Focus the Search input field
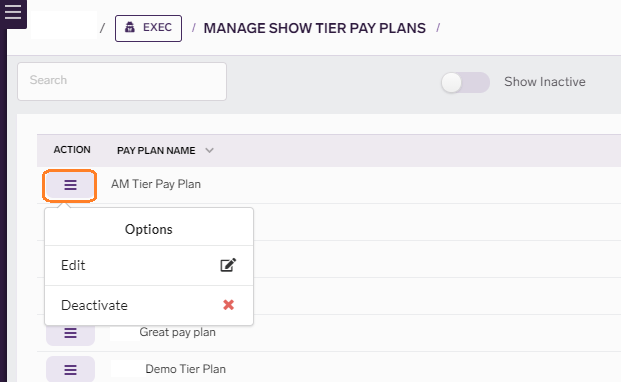The image size is (621, 382). 122,81
